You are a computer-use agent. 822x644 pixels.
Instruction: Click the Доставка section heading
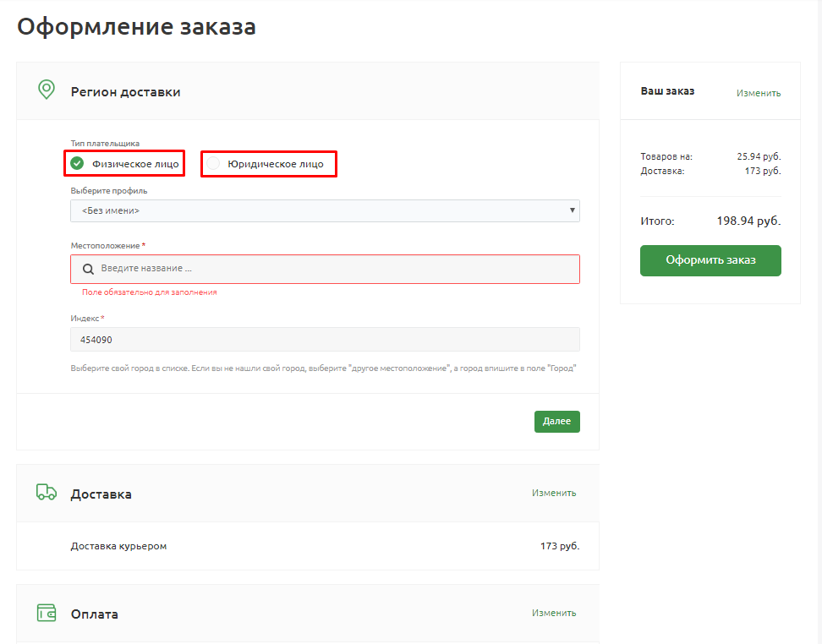pos(101,494)
